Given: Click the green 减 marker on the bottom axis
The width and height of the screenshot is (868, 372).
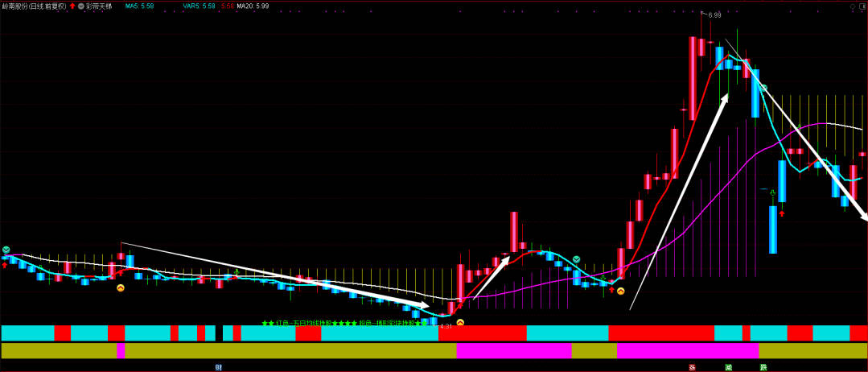Looking at the screenshot, I should pyautogui.click(x=729, y=367).
